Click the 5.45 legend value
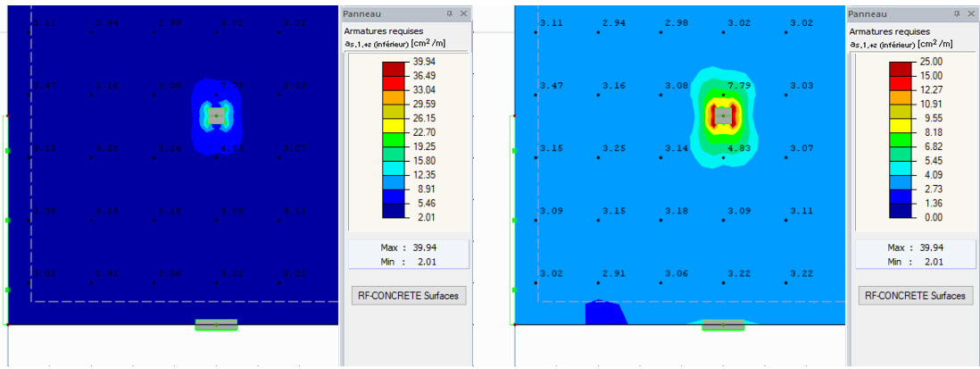Image resolution: width=980 pixels, height=369 pixels. coord(934,161)
